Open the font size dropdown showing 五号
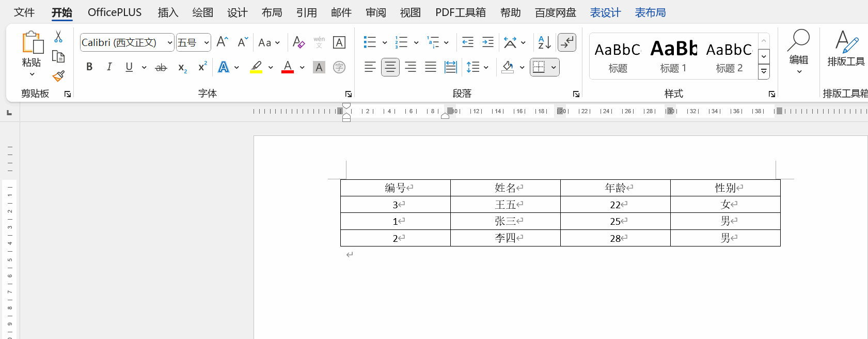 pos(206,42)
